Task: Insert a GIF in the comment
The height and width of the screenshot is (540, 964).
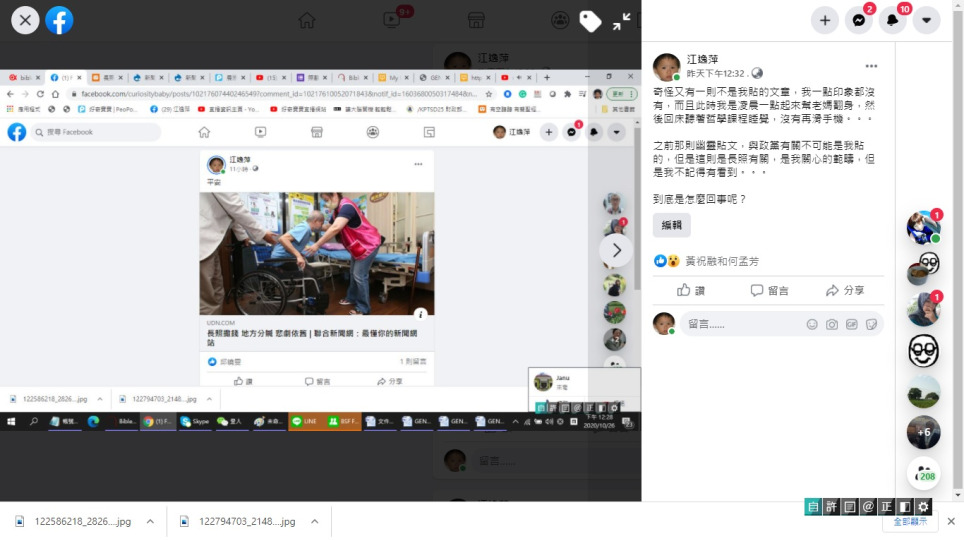Action: pos(852,324)
